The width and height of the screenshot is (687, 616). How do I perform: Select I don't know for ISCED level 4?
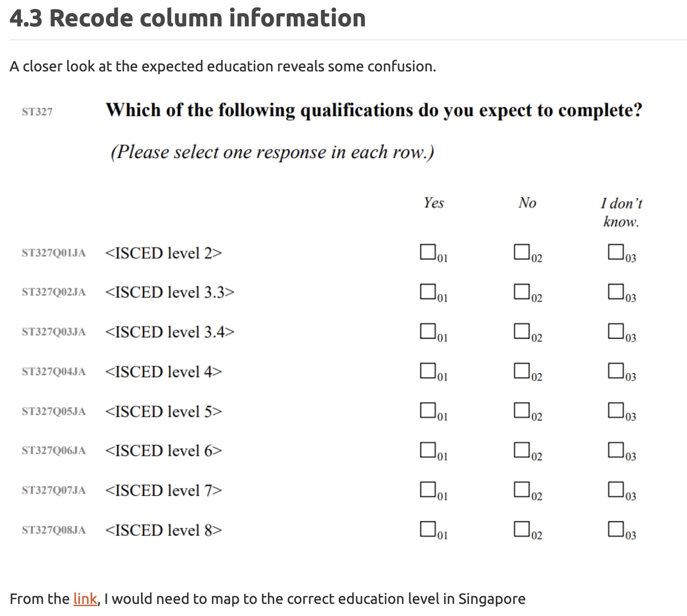pos(615,370)
